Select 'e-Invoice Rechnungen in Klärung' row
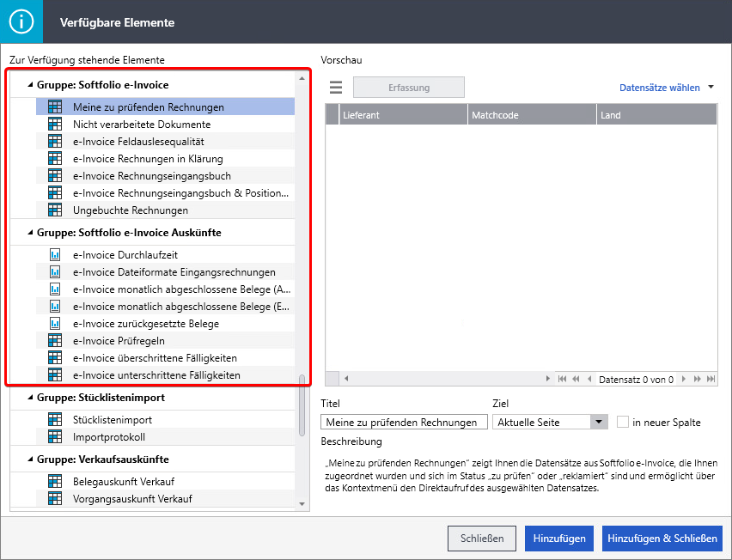732x560 pixels. click(x=165, y=159)
